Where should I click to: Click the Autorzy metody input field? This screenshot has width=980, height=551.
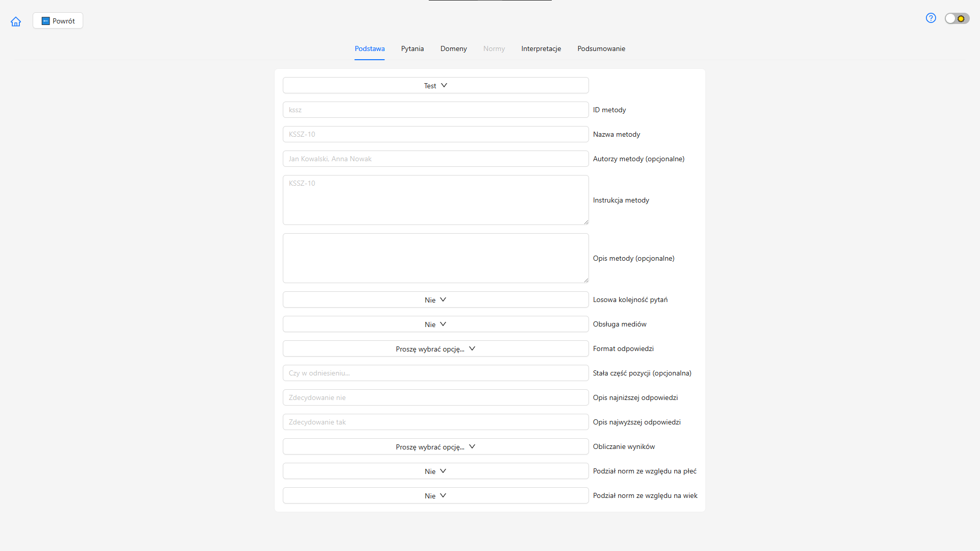[x=436, y=159]
